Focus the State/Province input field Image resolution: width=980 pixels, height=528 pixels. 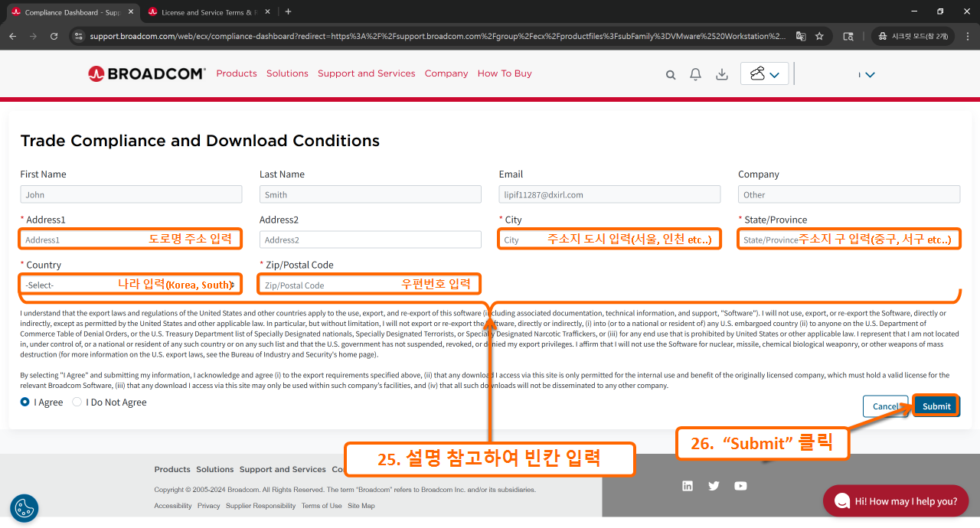849,240
